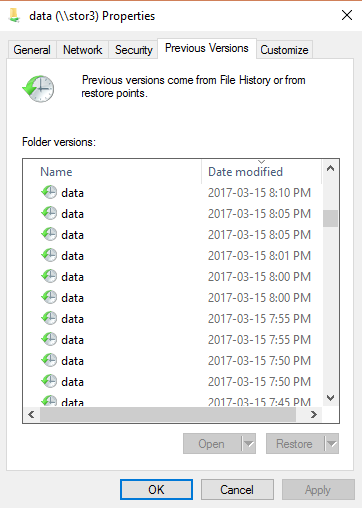This screenshot has width=362, height=508.
Task: Click the restore icon of the first 7:50 PM entry
Action: [x=49, y=360]
